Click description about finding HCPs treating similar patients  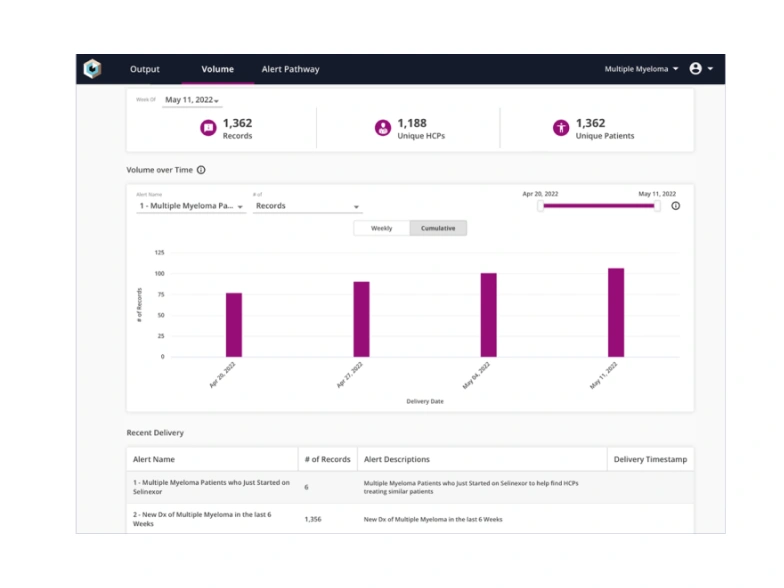pyautogui.click(x=471, y=488)
